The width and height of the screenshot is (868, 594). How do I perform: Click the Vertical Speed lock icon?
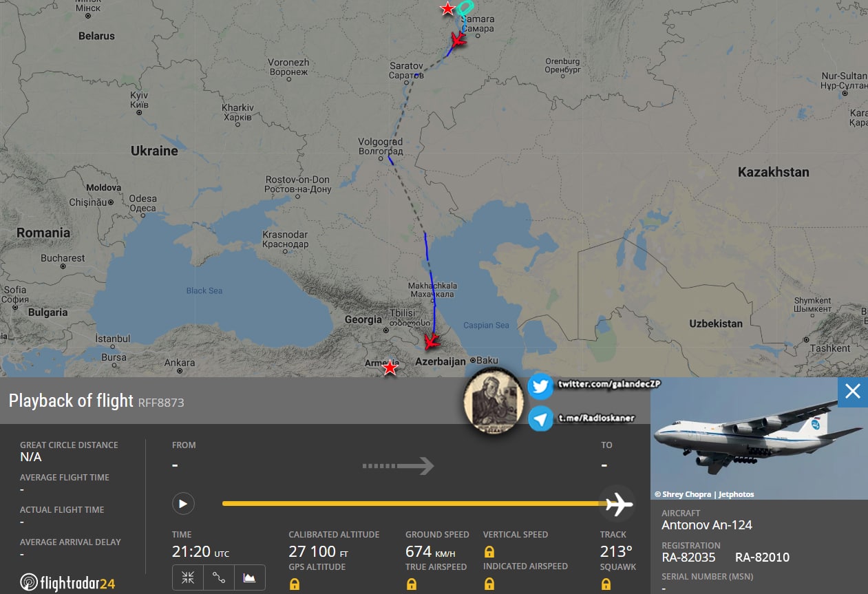point(489,552)
